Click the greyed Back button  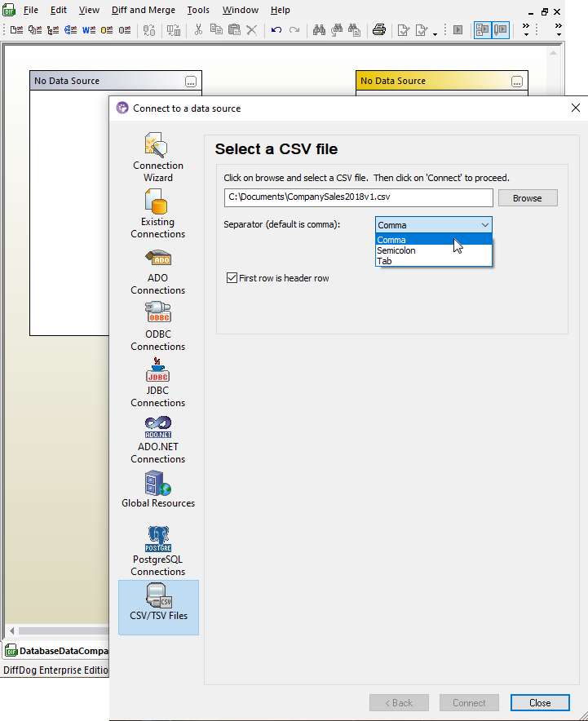[399, 702]
